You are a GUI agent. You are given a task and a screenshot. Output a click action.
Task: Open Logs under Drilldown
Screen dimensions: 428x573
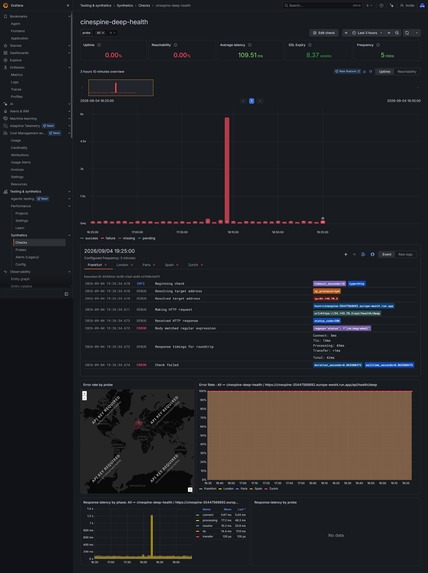click(15, 82)
